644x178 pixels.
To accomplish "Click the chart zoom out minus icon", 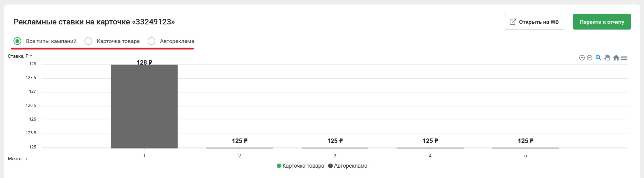I will [590, 58].
